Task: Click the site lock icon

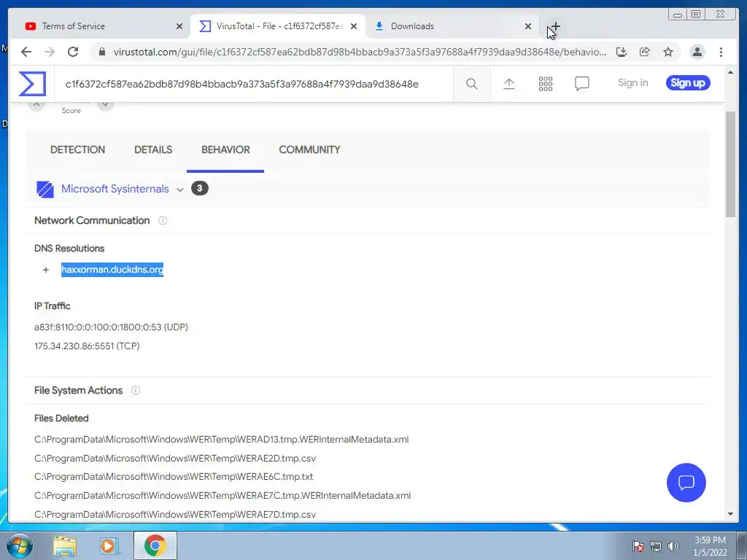Action: click(x=101, y=52)
